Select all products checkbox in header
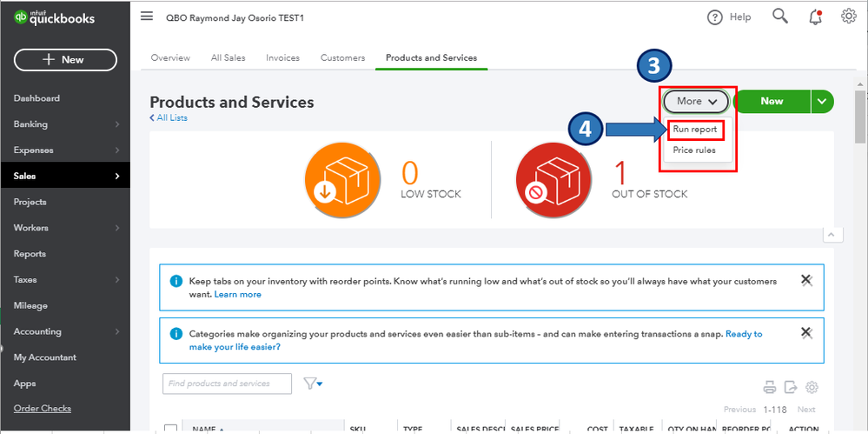868x434 pixels. pos(171,429)
